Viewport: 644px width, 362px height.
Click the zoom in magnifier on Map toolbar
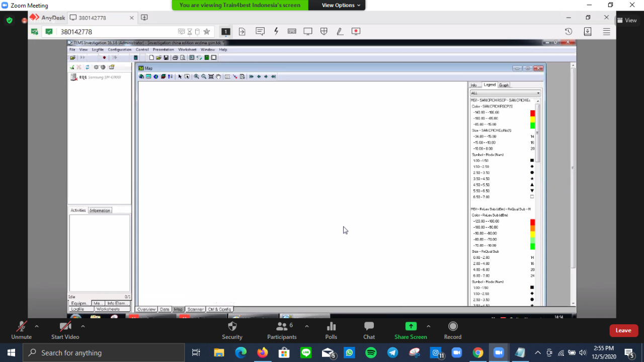[x=197, y=77]
